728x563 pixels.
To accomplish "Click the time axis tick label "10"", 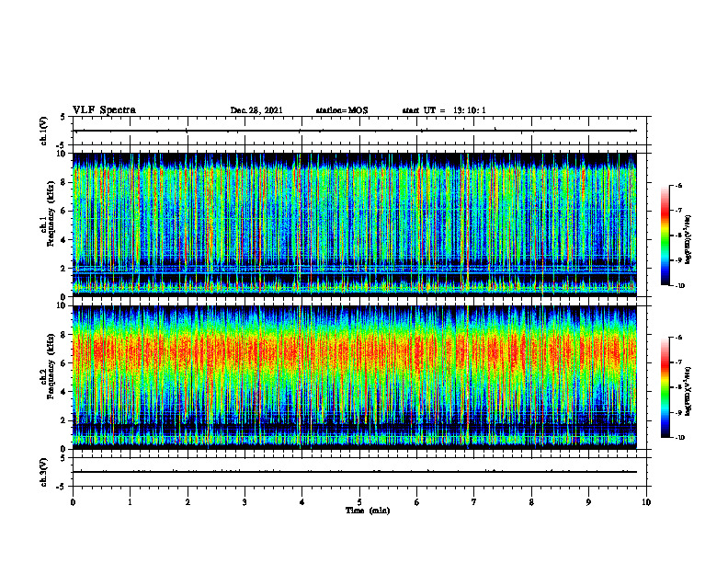I will [x=646, y=502].
